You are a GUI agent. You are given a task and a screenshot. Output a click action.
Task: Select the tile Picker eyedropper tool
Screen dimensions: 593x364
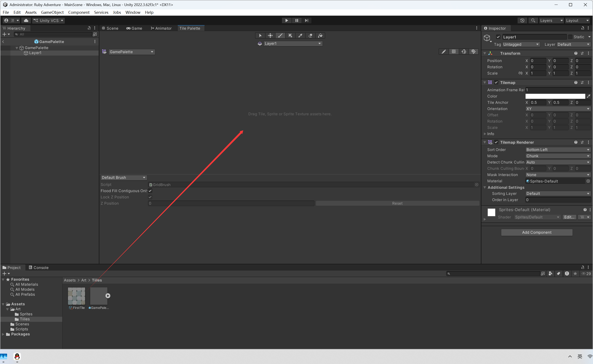coord(300,36)
